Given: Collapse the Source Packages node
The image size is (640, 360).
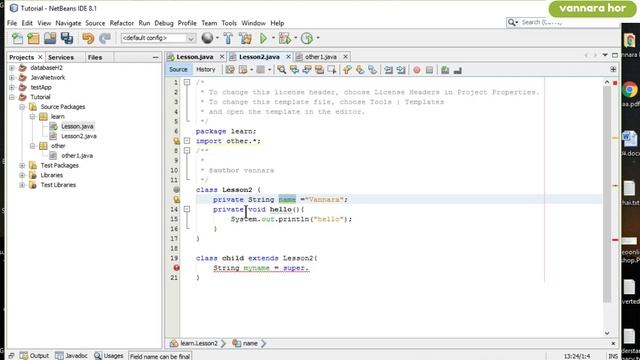Looking at the screenshot, I should point(22,107).
